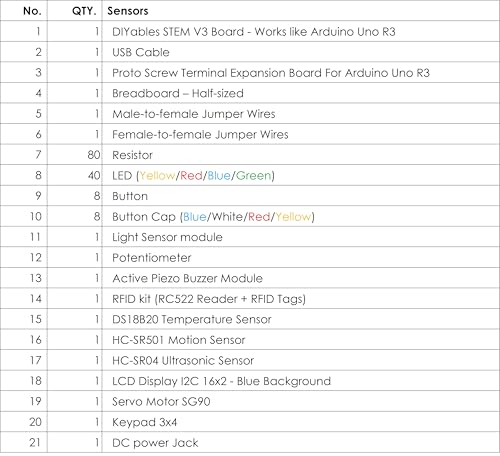Image resolution: width=500 pixels, height=456 pixels.
Task: Click the 'QTY.' column header
Action: click(x=84, y=11)
